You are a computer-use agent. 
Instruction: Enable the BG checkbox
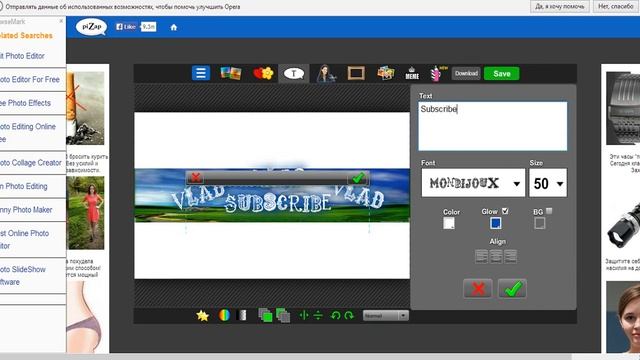549,211
